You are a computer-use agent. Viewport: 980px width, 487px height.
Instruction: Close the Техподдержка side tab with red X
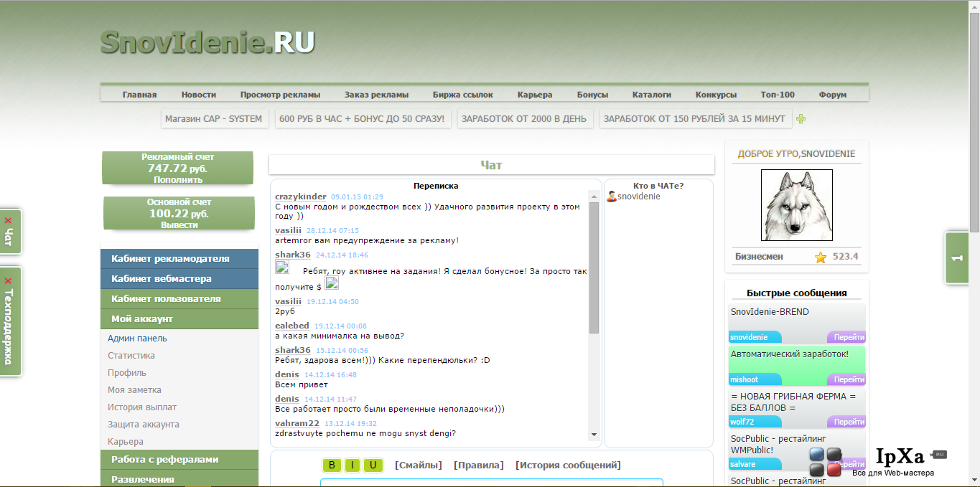[8, 280]
